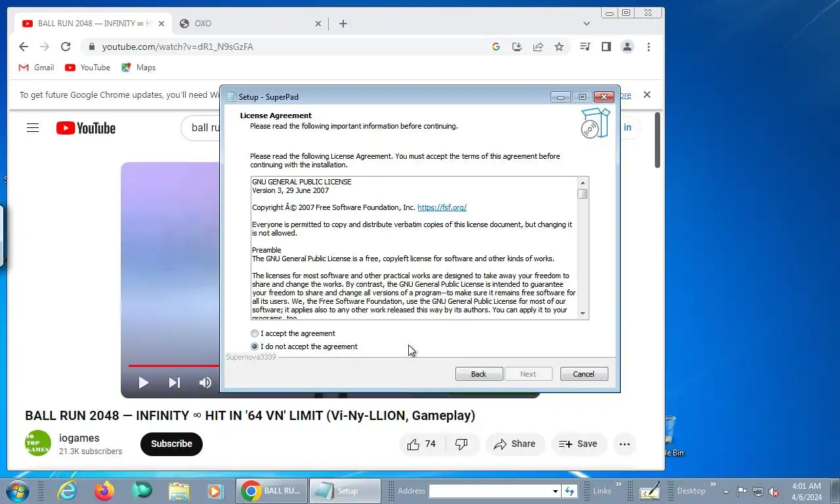
Task: Click the Chrome forward arrow
Action: tap(45, 47)
